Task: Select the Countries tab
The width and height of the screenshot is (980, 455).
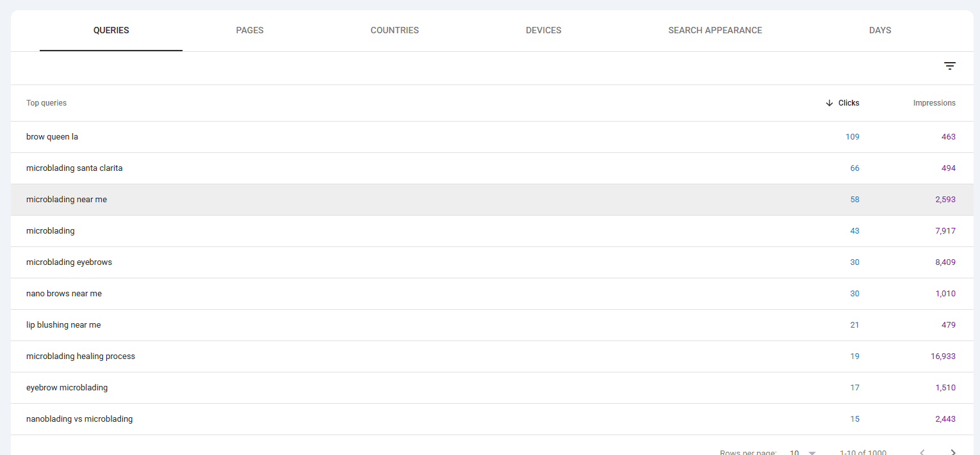Action: pos(395,30)
